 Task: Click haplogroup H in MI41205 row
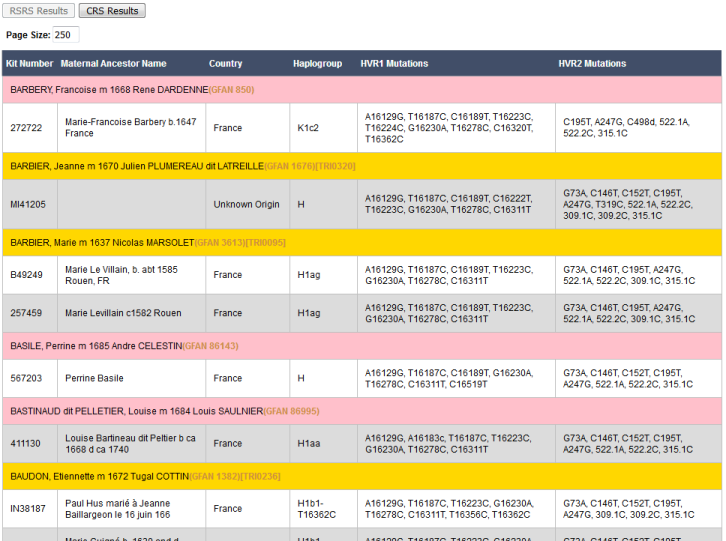click(x=323, y=204)
